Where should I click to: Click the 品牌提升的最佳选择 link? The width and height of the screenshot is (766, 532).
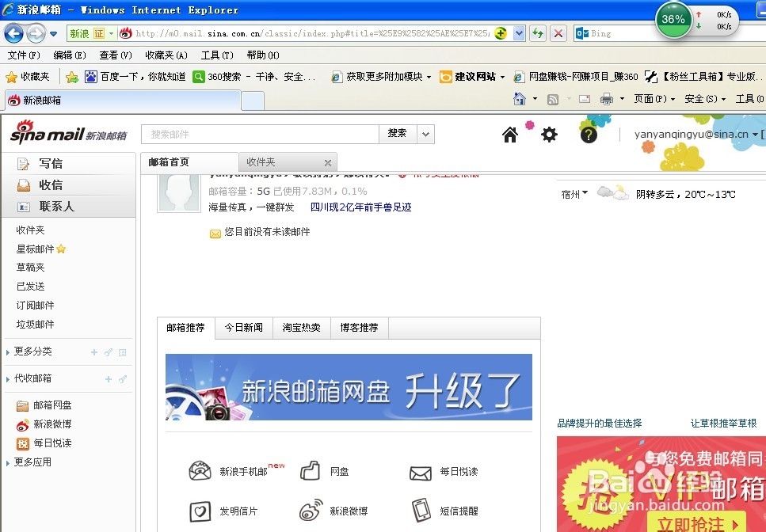(600, 424)
